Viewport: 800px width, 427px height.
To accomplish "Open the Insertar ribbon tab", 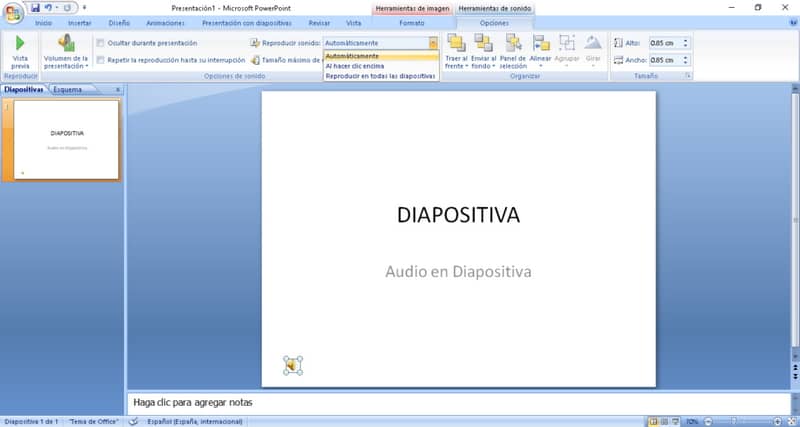I will (x=79, y=22).
